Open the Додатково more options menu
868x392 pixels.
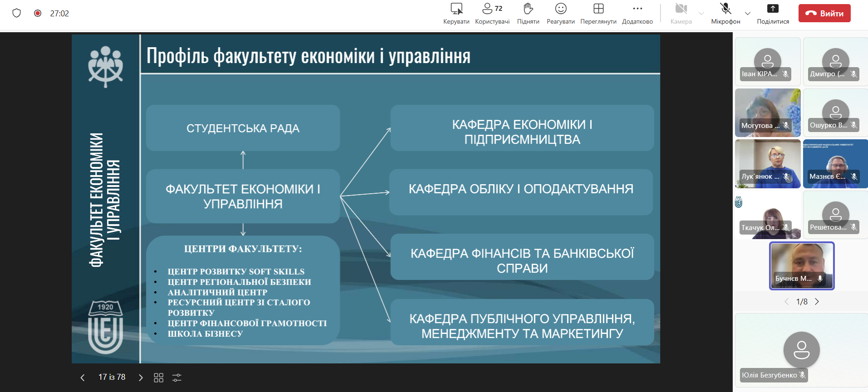click(x=637, y=14)
